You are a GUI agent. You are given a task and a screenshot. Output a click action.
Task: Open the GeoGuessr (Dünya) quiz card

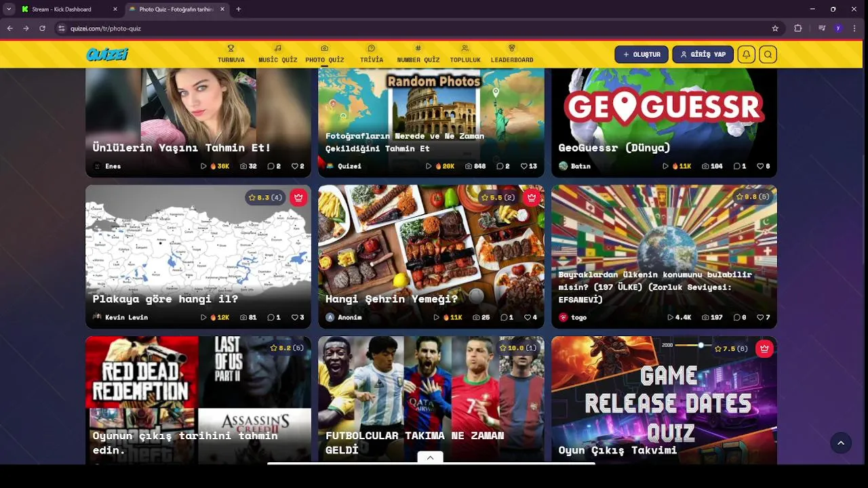click(x=664, y=122)
